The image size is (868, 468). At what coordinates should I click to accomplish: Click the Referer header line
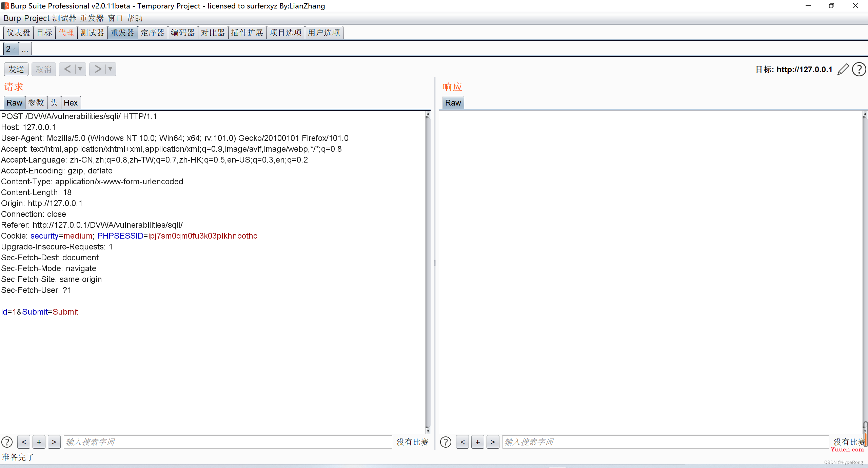tap(92, 225)
